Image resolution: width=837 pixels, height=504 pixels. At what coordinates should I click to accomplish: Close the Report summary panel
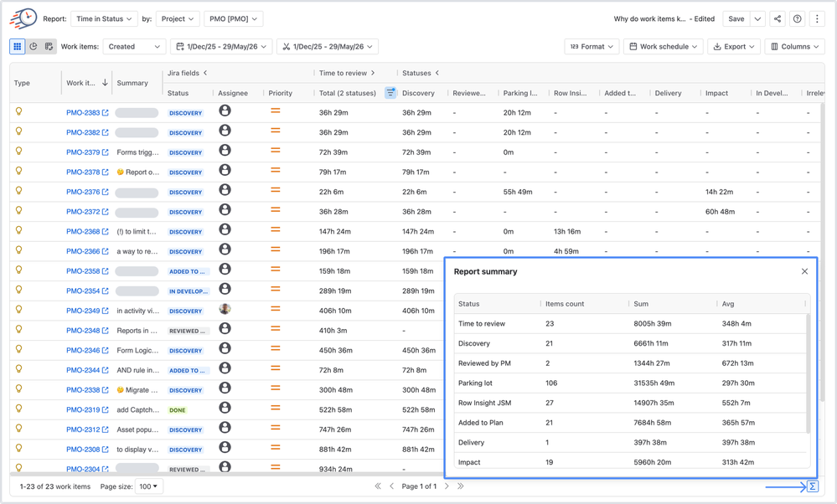pyautogui.click(x=804, y=271)
